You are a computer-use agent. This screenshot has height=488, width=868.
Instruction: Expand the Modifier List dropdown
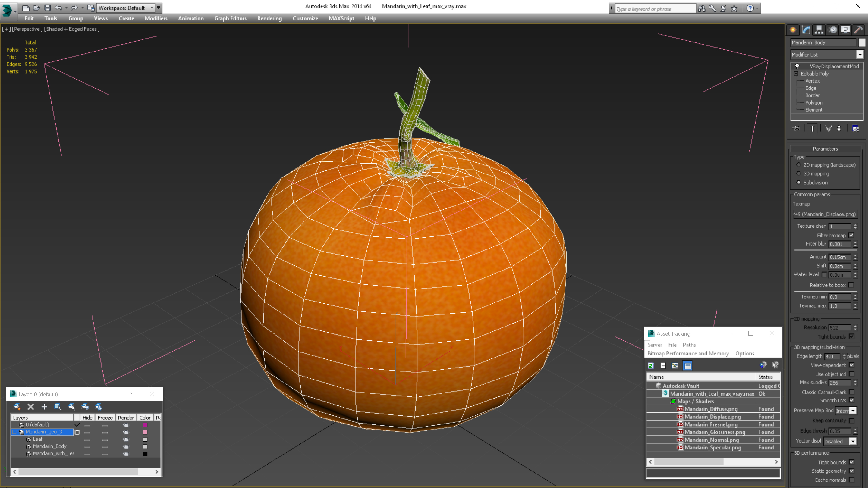pos(859,54)
